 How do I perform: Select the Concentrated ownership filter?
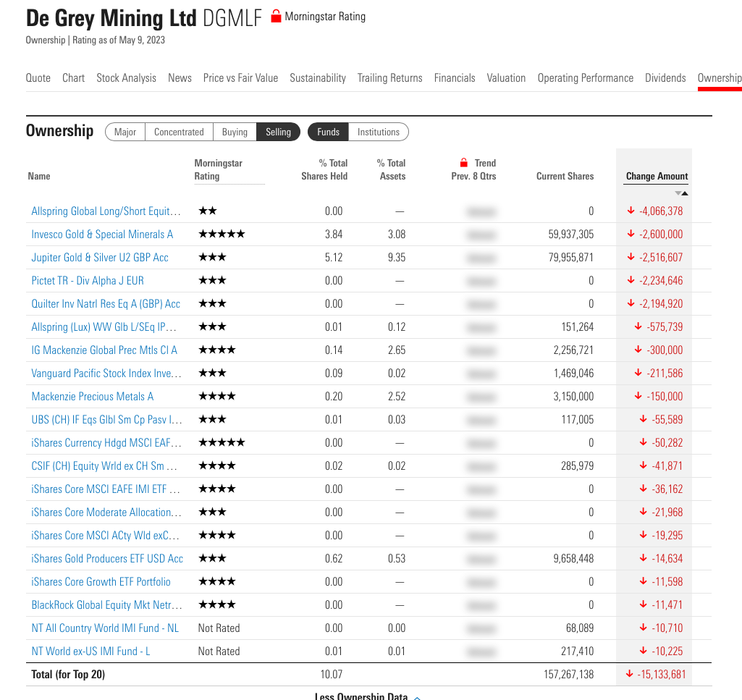(179, 132)
